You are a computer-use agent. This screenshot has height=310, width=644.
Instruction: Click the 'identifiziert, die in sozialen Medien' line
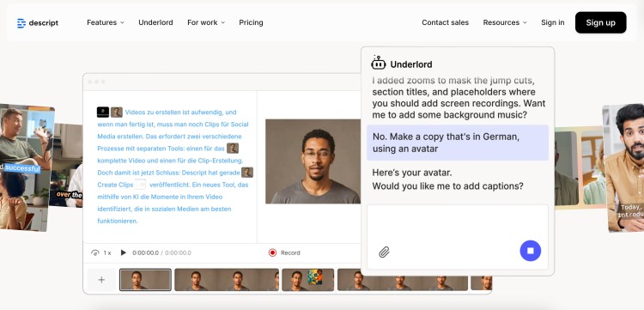pos(164,209)
